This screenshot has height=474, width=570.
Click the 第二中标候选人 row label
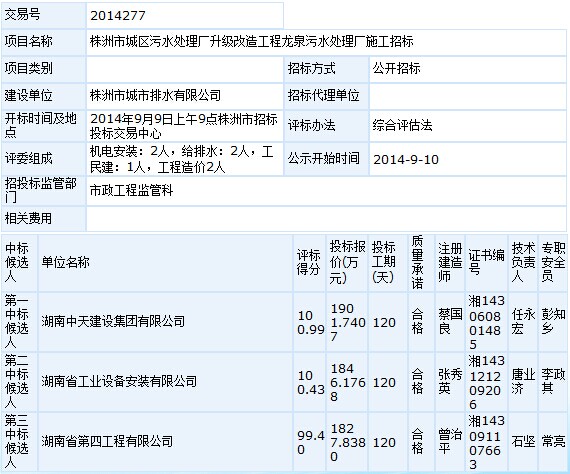click(x=17, y=382)
